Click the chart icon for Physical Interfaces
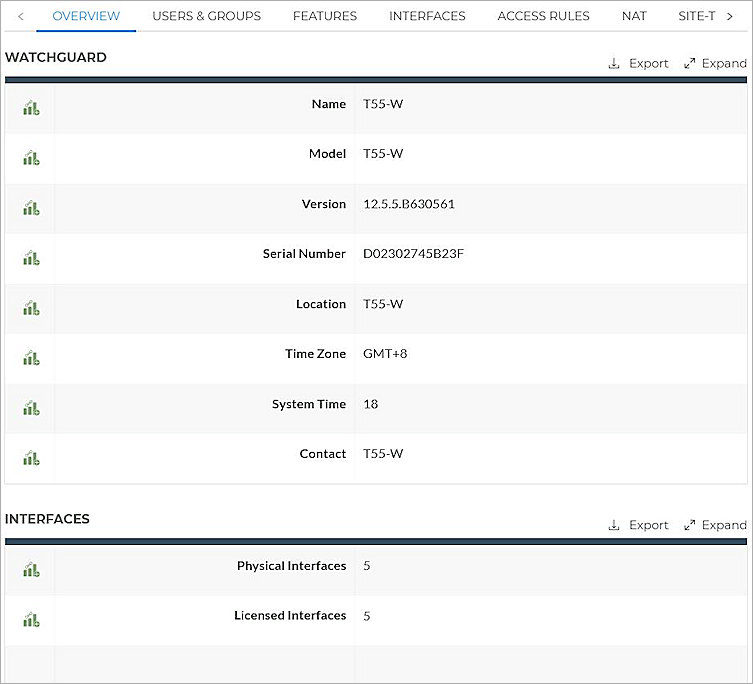The height and width of the screenshot is (684, 753). pos(31,570)
